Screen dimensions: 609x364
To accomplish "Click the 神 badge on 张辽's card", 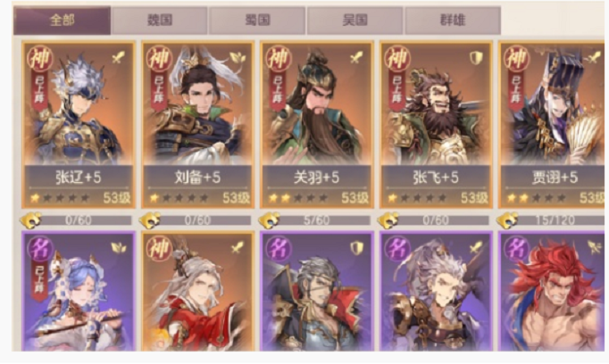I will [x=40, y=59].
